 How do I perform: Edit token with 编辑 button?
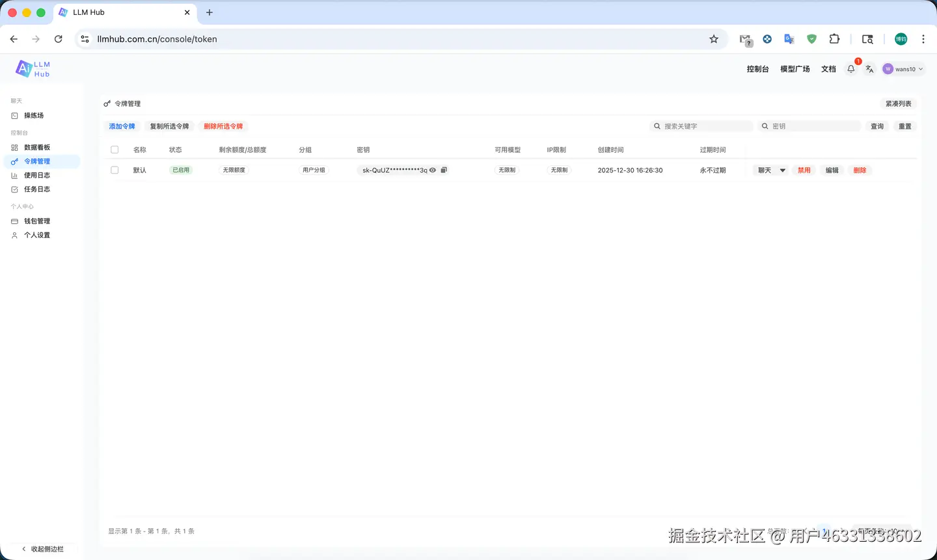[832, 170]
